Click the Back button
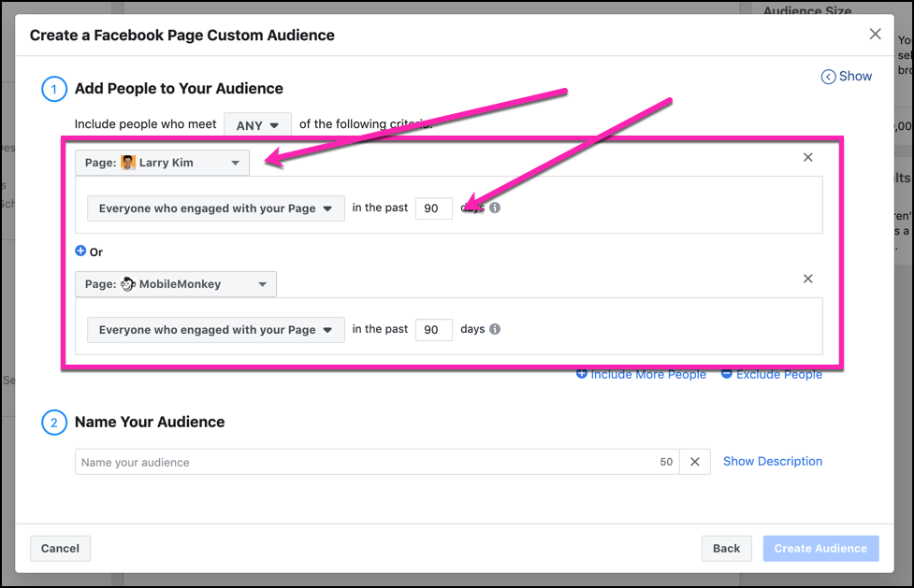Viewport: 914px width, 588px height. pos(726,548)
